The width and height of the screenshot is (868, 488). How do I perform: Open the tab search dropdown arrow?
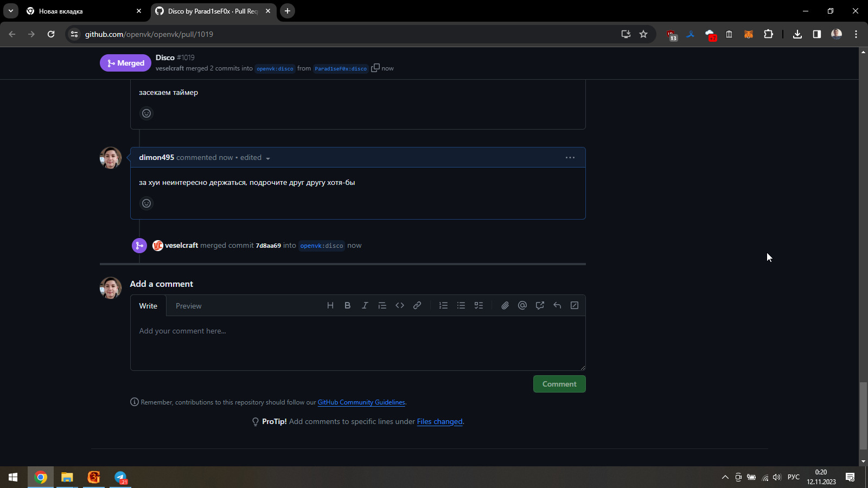[11, 11]
